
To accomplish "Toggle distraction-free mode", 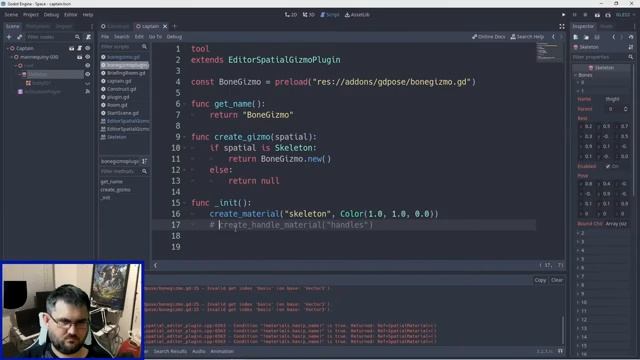I will (x=562, y=27).
